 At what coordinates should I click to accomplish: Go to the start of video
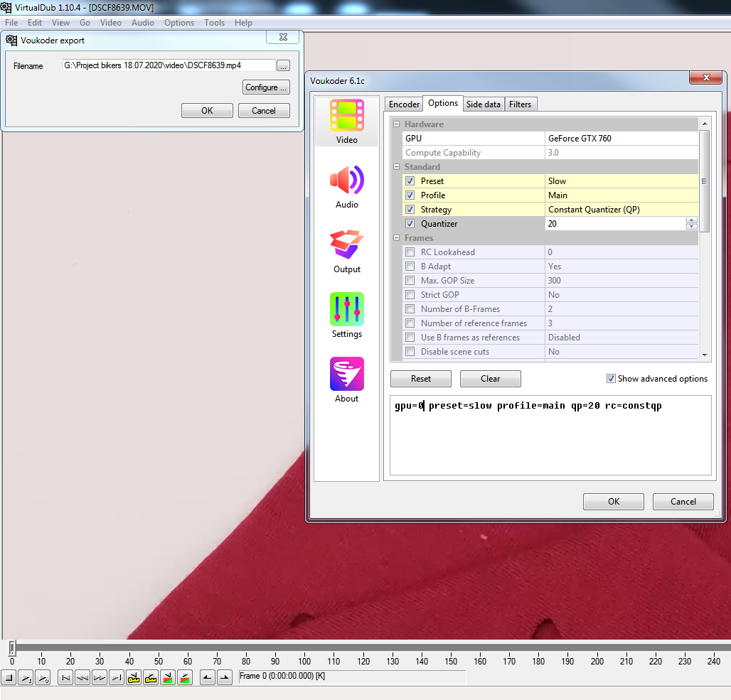65,677
